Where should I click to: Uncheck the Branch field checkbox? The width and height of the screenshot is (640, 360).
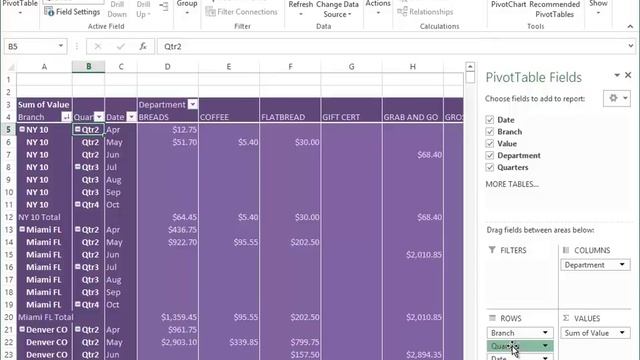coord(490,131)
